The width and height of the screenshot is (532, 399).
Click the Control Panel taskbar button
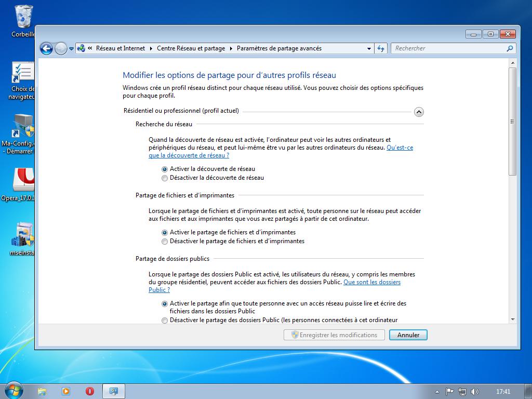point(114,391)
